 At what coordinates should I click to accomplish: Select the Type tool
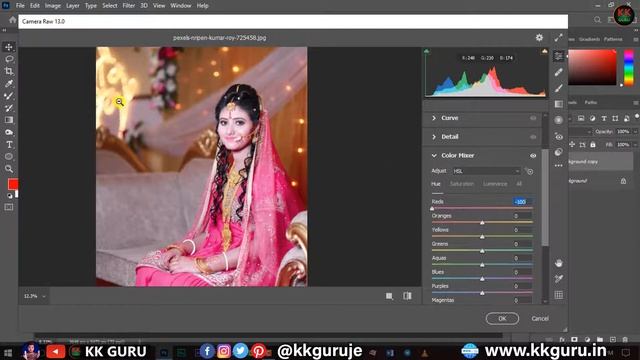pyautogui.click(x=9, y=144)
